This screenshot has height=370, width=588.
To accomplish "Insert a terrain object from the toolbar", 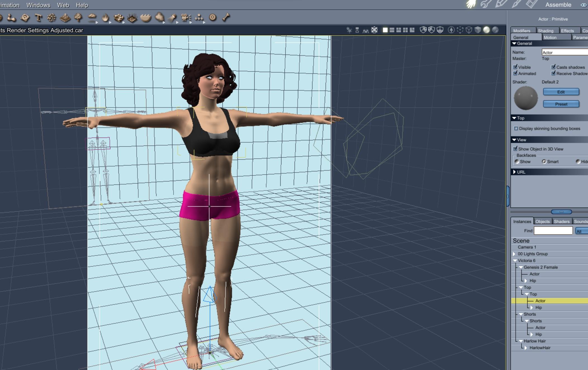I will pyautogui.click(x=65, y=18).
